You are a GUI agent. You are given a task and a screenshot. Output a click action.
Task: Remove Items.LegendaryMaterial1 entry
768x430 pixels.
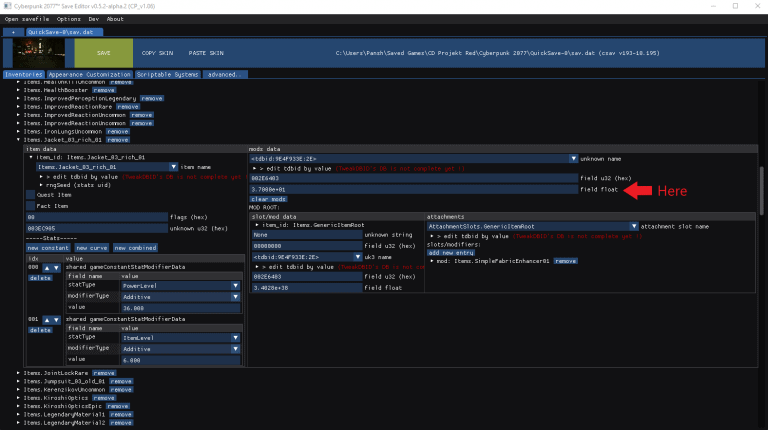pyautogui.click(x=121, y=414)
